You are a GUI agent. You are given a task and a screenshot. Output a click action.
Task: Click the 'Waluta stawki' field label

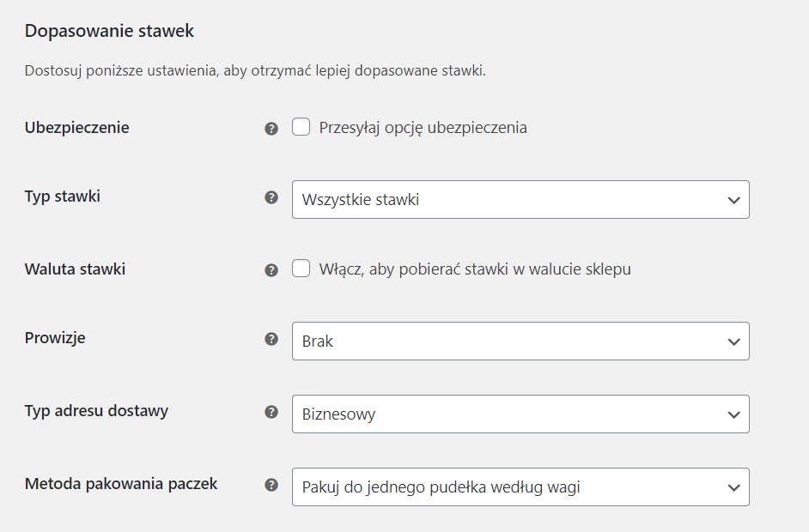click(x=76, y=269)
